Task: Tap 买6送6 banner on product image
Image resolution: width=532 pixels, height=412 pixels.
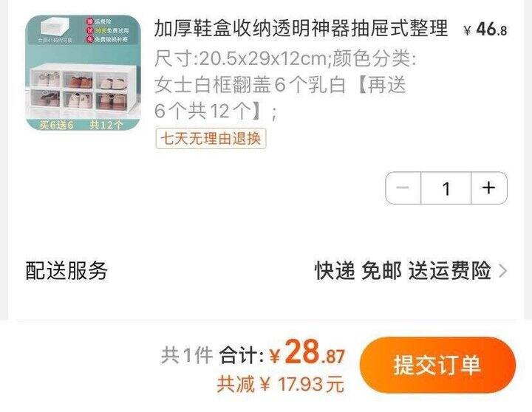Action: pos(56,125)
